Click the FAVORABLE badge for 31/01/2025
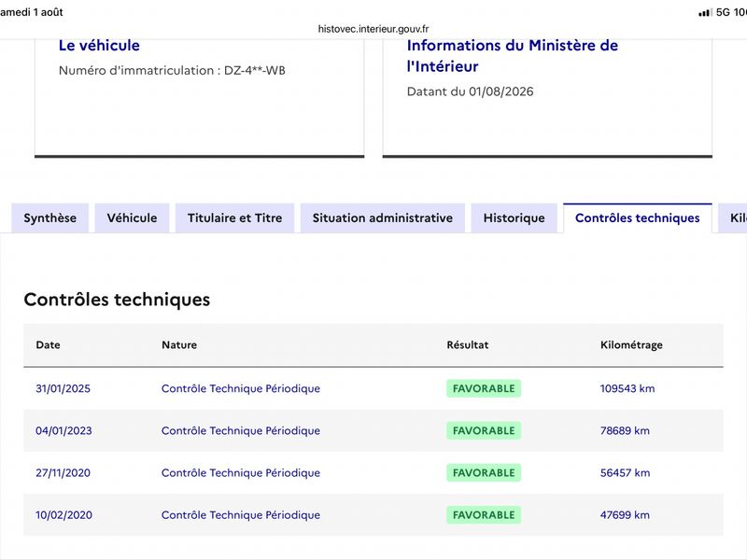The image size is (747, 560). click(484, 388)
